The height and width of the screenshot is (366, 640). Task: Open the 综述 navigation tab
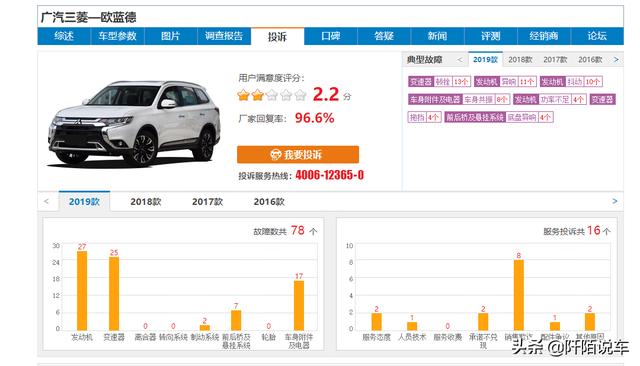click(x=64, y=36)
